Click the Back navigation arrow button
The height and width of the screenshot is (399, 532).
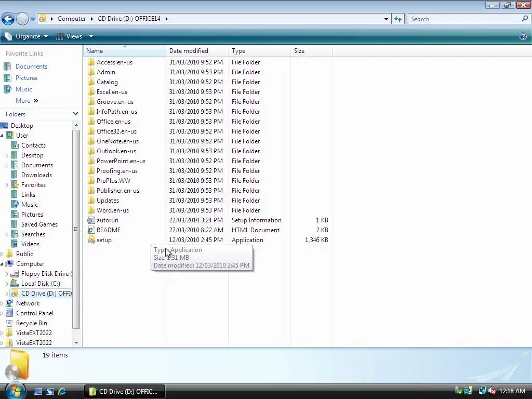8,19
